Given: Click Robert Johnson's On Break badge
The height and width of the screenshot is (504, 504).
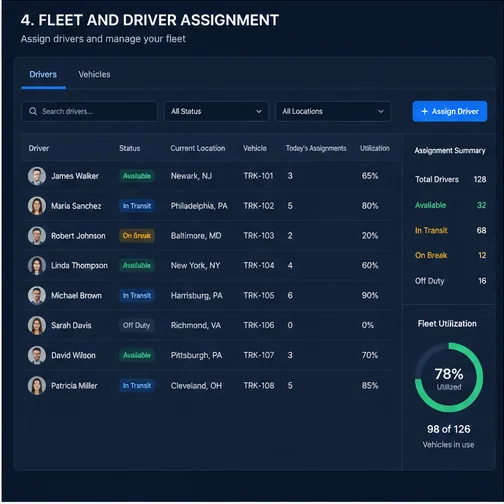Looking at the screenshot, I should [x=137, y=236].
